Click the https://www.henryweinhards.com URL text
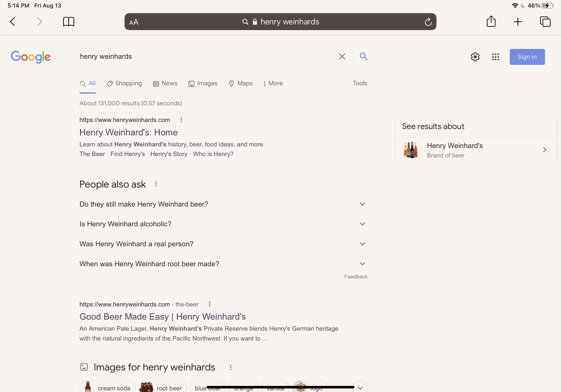The image size is (561, 392). (125, 120)
